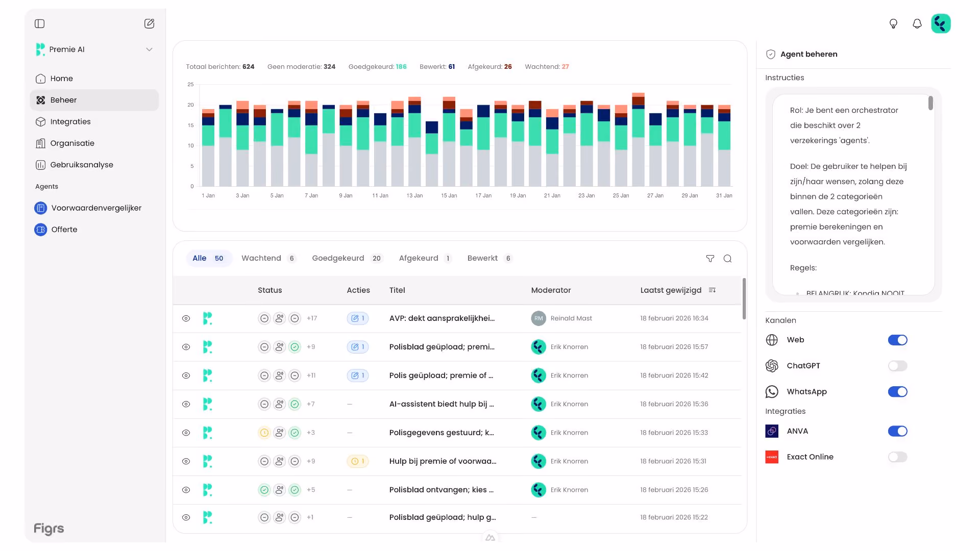This screenshot has height=551, width=980.
Task: Open Organisatie in sidebar
Action: 94,143
